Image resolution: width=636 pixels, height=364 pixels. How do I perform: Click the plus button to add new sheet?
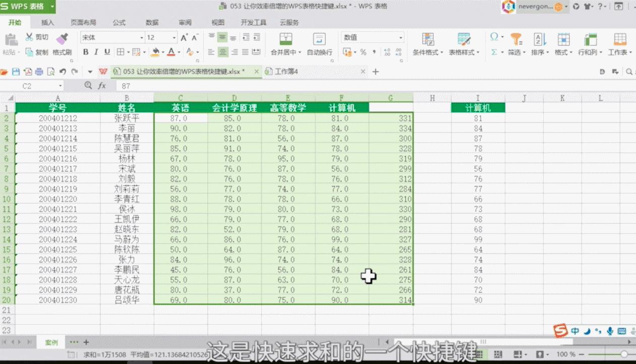point(86,342)
